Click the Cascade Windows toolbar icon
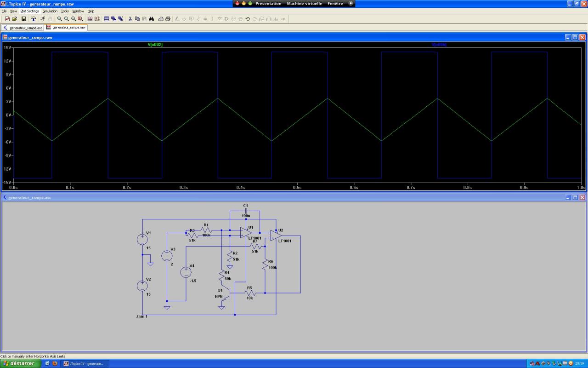 click(x=113, y=19)
